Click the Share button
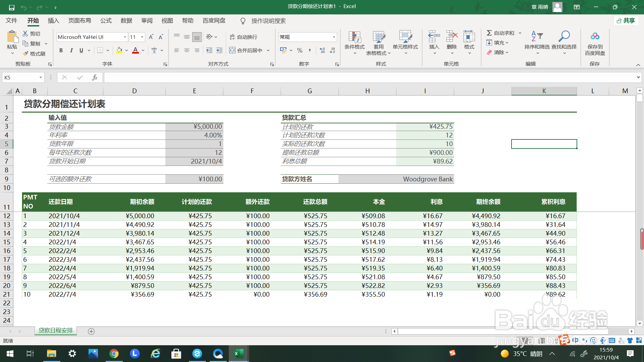Screen dimensions: 644x362 (626, 21)
